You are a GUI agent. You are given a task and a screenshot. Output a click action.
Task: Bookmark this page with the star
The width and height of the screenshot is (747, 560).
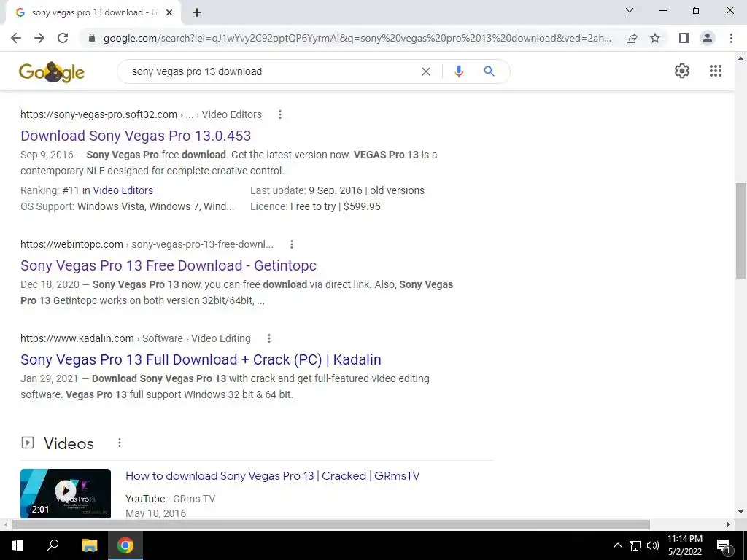655,38
